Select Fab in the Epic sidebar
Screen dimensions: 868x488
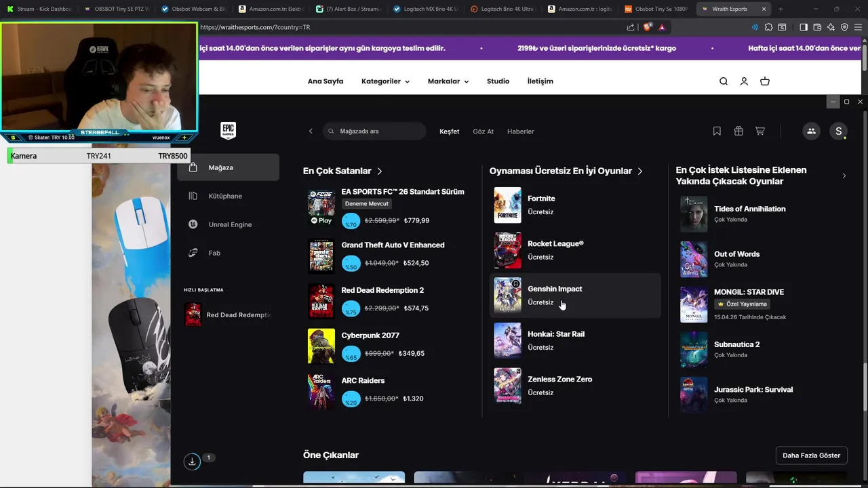point(228,253)
